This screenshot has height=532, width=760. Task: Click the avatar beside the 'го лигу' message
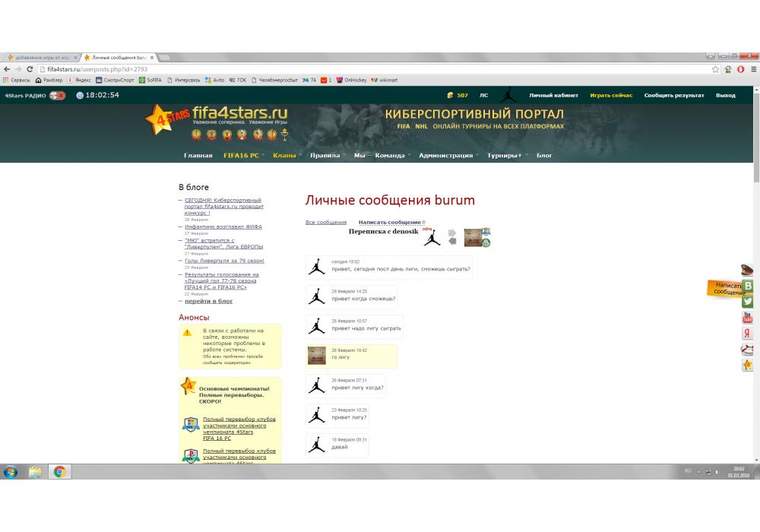coord(317,356)
